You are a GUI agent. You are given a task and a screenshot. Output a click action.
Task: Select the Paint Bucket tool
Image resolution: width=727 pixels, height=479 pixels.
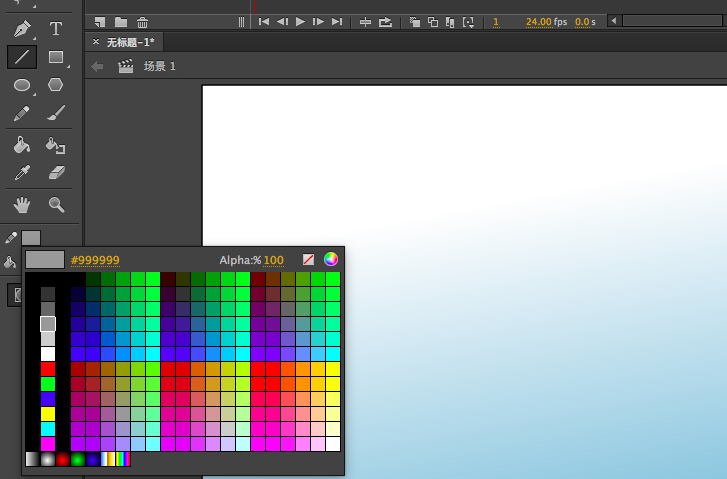coord(21,145)
